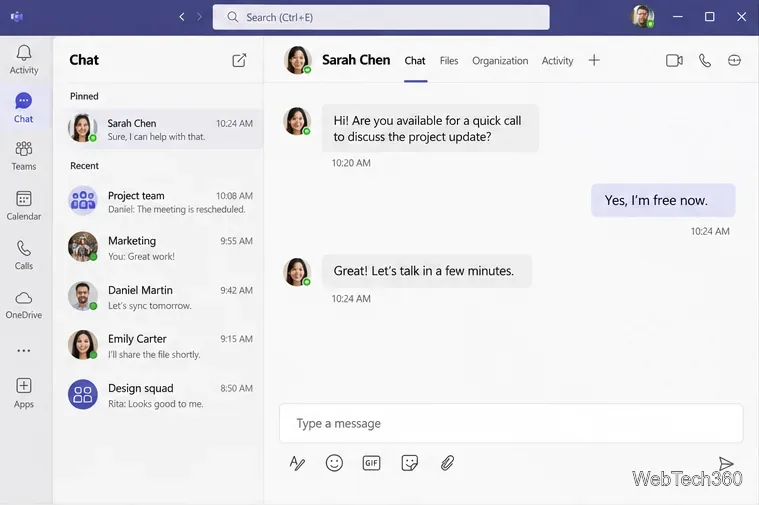The height and width of the screenshot is (505, 759).
Task: Switch to the Organization tab
Action: click(500, 61)
